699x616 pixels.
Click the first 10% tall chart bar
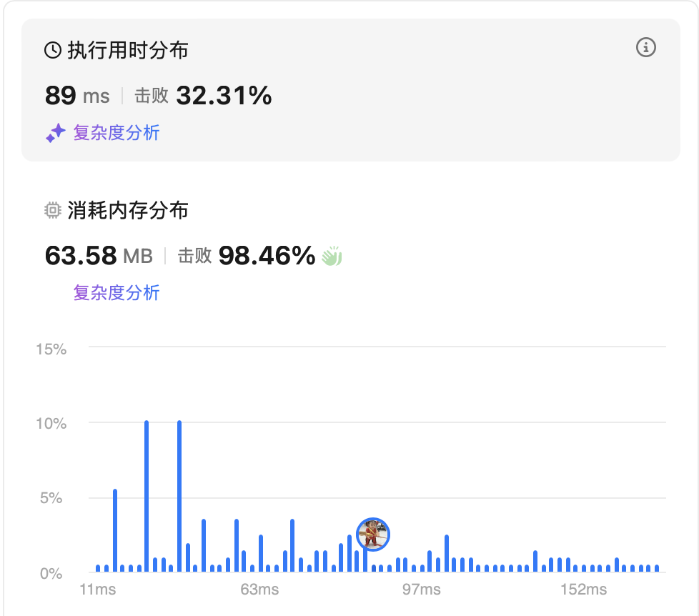coord(147,496)
